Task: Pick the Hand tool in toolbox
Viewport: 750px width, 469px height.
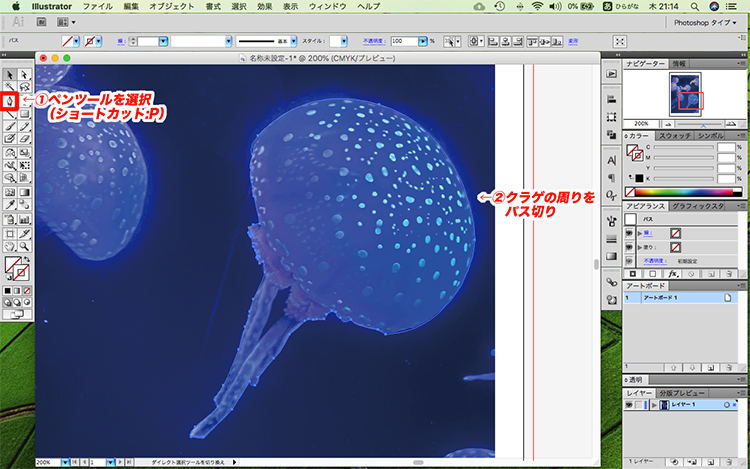Action: point(9,244)
